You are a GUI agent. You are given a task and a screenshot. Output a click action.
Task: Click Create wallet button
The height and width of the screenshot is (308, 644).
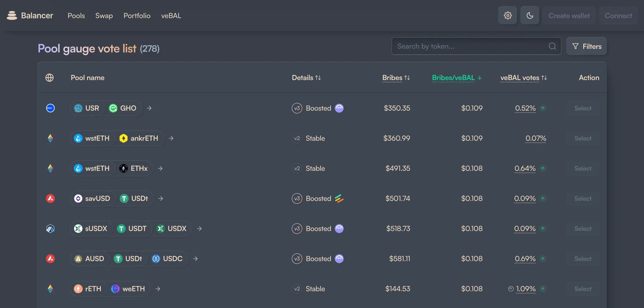pyautogui.click(x=569, y=15)
